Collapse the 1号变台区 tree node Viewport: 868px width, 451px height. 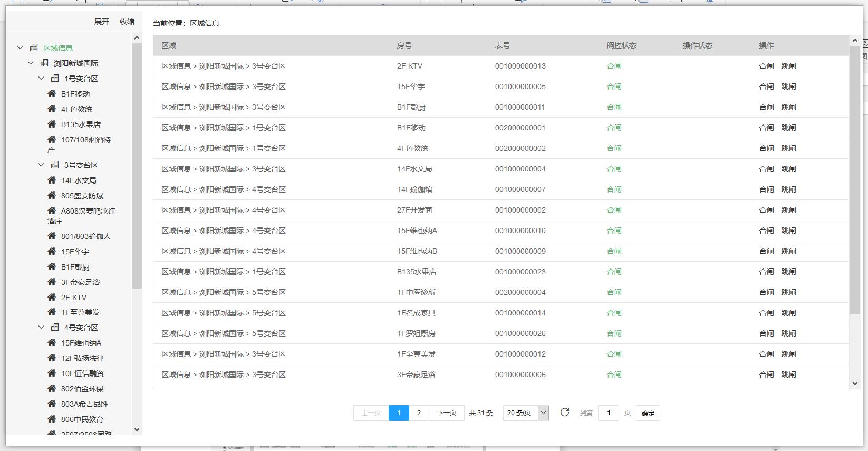click(x=41, y=79)
